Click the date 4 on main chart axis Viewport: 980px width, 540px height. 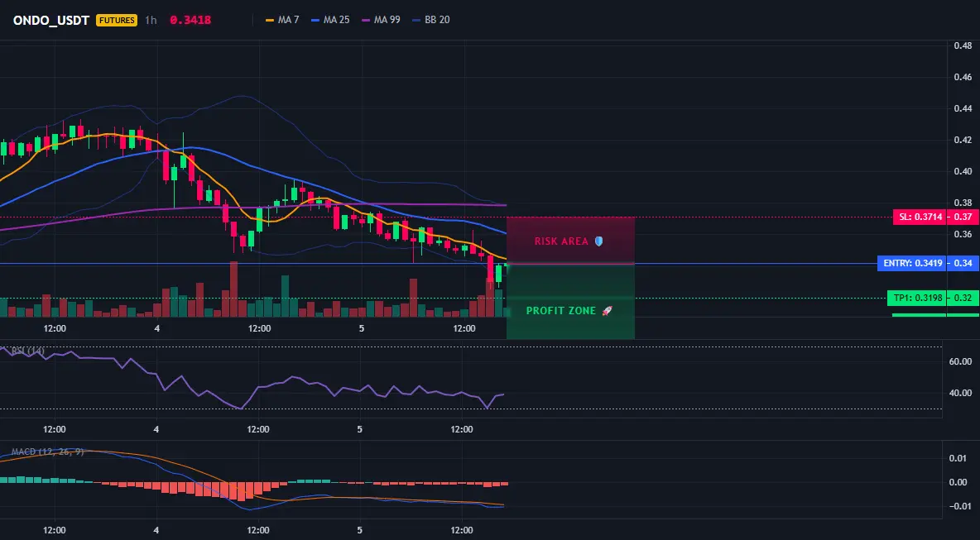157,328
